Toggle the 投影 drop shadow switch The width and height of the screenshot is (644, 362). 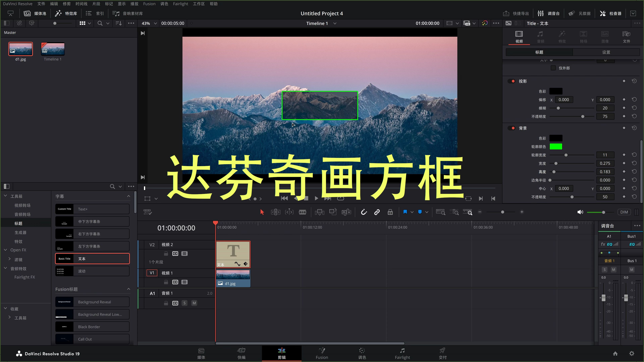(512, 81)
